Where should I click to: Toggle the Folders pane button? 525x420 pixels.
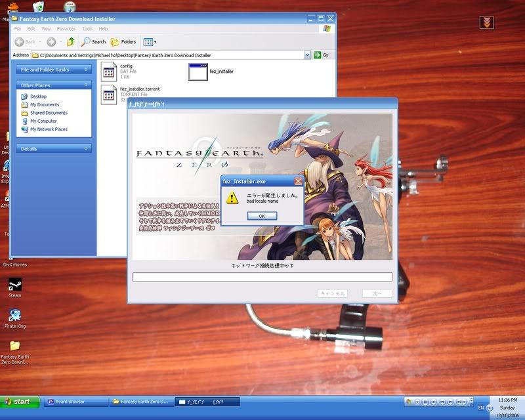[x=123, y=41]
